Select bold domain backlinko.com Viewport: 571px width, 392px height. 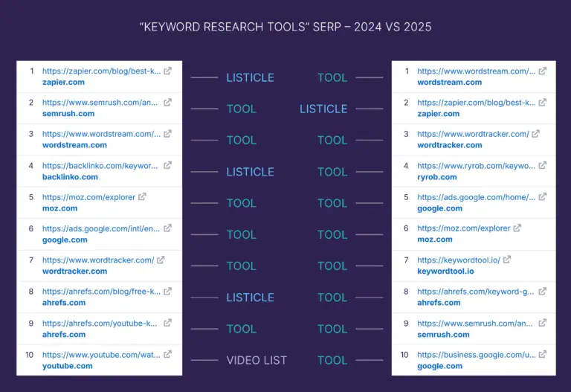[x=70, y=177]
